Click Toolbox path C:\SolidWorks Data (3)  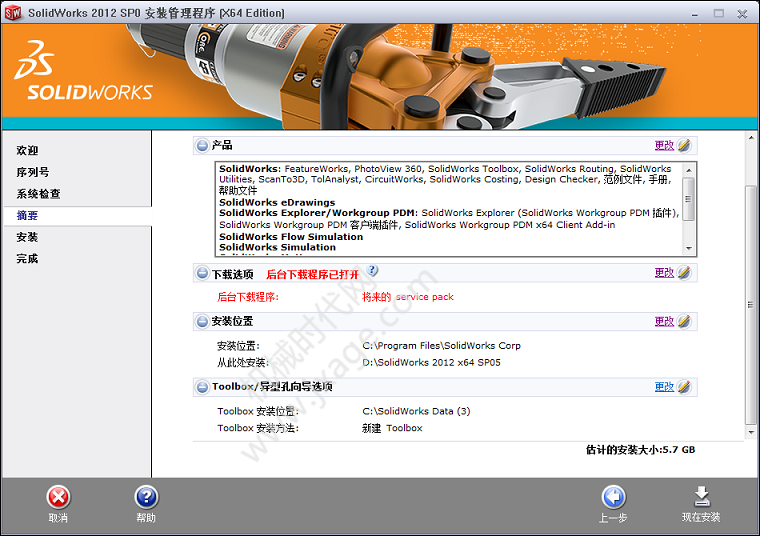[x=416, y=411]
